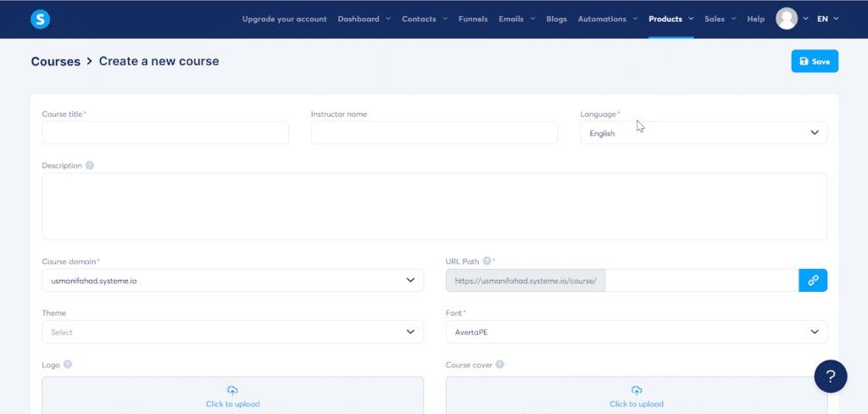Click the URL Path info tooltip icon
Image resolution: width=868 pixels, height=414 pixels.
coord(487,260)
